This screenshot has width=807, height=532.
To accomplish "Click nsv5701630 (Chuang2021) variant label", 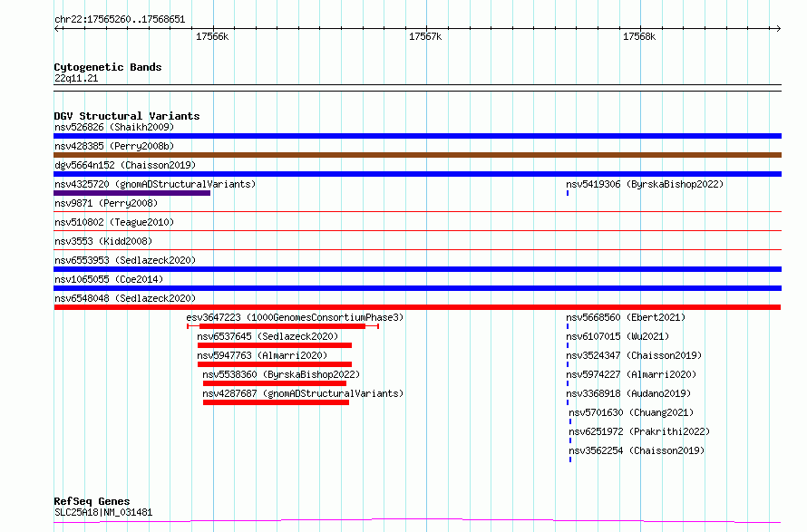I will pyautogui.click(x=631, y=412).
